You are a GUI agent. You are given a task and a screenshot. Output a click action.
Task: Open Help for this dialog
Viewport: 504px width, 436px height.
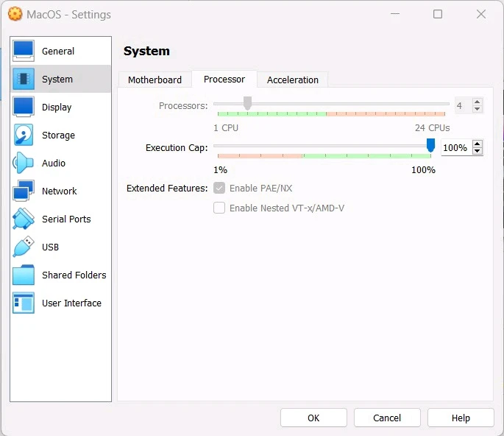pos(461,418)
